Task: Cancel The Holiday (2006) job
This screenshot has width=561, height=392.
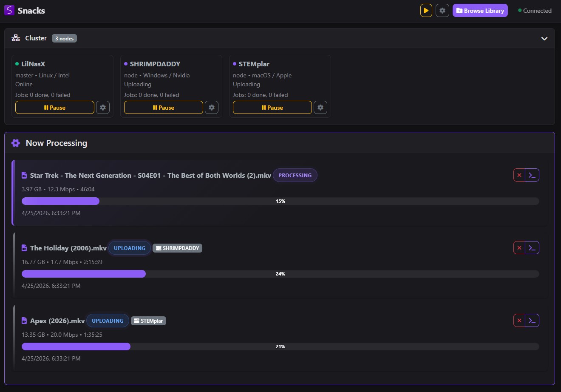Action: tap(519, 248)
